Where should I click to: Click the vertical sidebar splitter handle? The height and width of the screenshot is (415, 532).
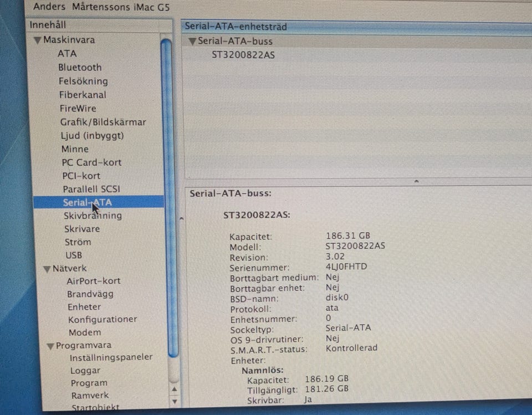[x=182, y=218]
